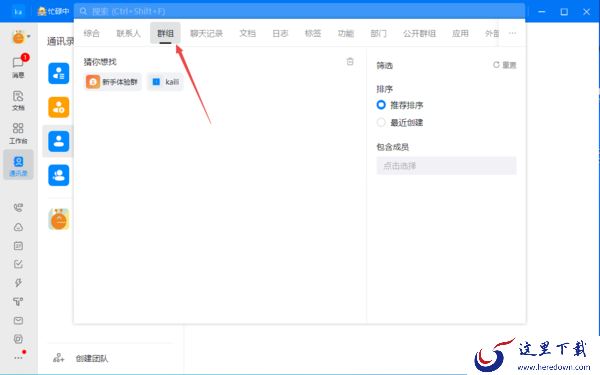The height and width of the screenshot is (375, 600).
Task: Maximize the application window
Action: 564,12
